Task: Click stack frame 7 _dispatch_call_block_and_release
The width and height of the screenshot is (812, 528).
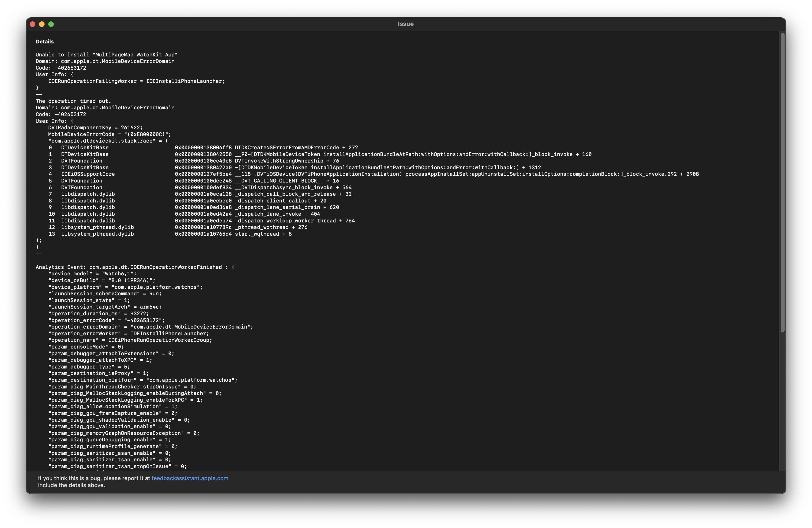Action: [x=200, y=194]
